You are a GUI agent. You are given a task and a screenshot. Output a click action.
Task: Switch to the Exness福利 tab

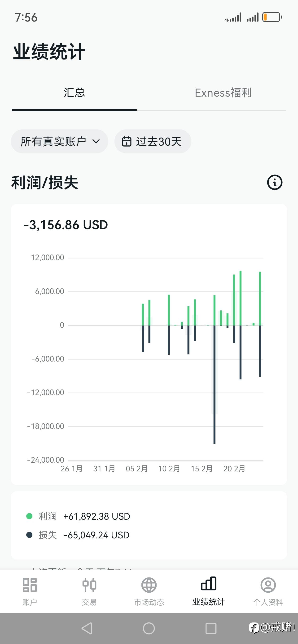tap(223, 93)
